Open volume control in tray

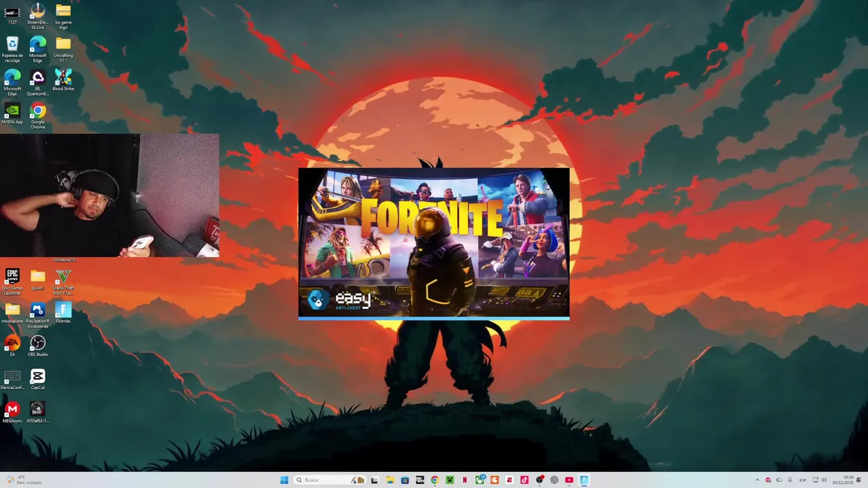(824, 480)
